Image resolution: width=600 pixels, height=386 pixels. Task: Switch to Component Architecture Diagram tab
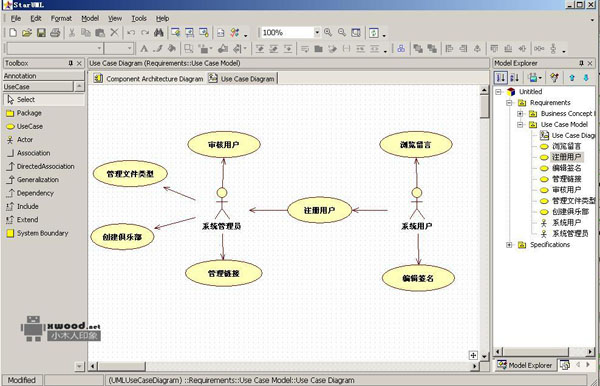click(148, 79)
